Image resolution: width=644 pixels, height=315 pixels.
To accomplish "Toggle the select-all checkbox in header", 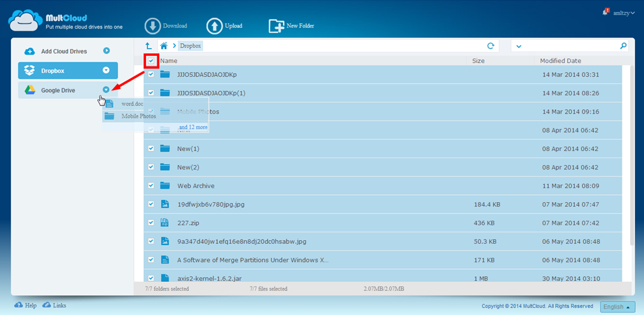I will coord(151,61).
